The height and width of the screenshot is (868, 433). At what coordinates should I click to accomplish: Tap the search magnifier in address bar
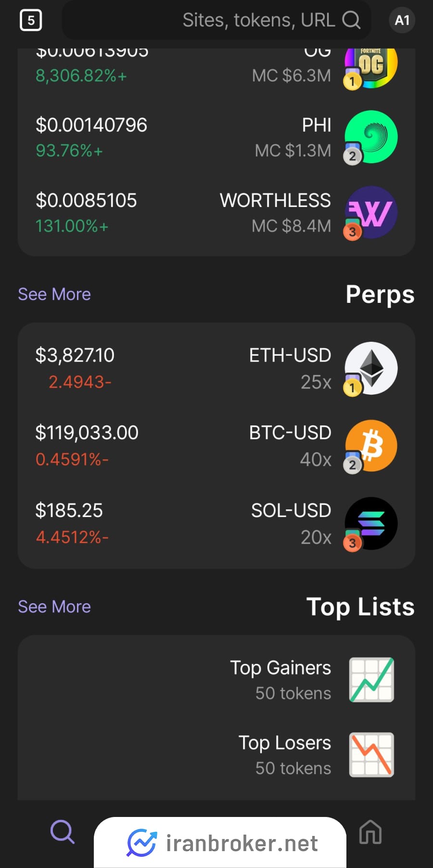(x=351, y=20)
